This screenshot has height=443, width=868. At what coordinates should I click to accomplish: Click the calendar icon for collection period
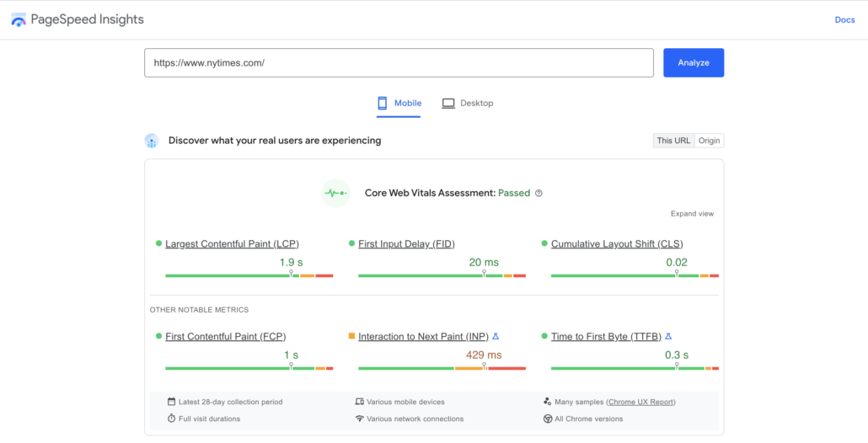click(x=171, y=402)
